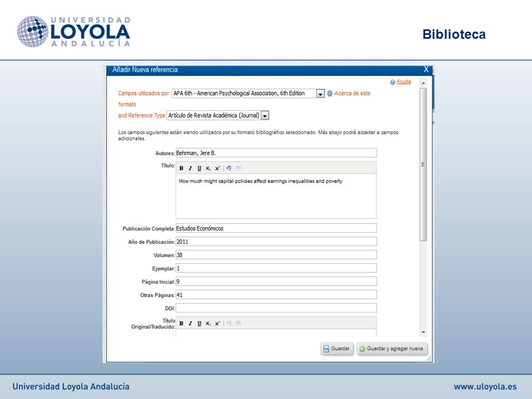This screenshot has width=532, height=399.
Task: Toggle bold in the Título toolbar
Action: [x=181, y=168]
